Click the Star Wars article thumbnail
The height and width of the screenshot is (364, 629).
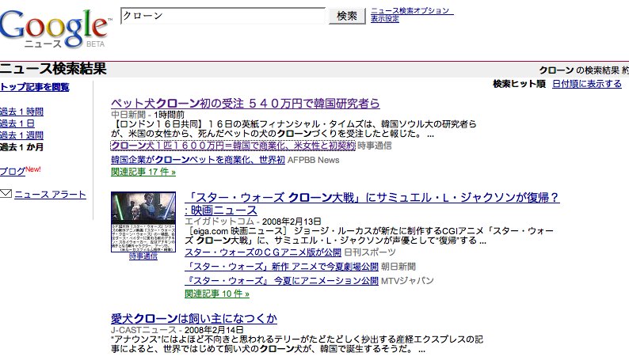pos(143,222)
